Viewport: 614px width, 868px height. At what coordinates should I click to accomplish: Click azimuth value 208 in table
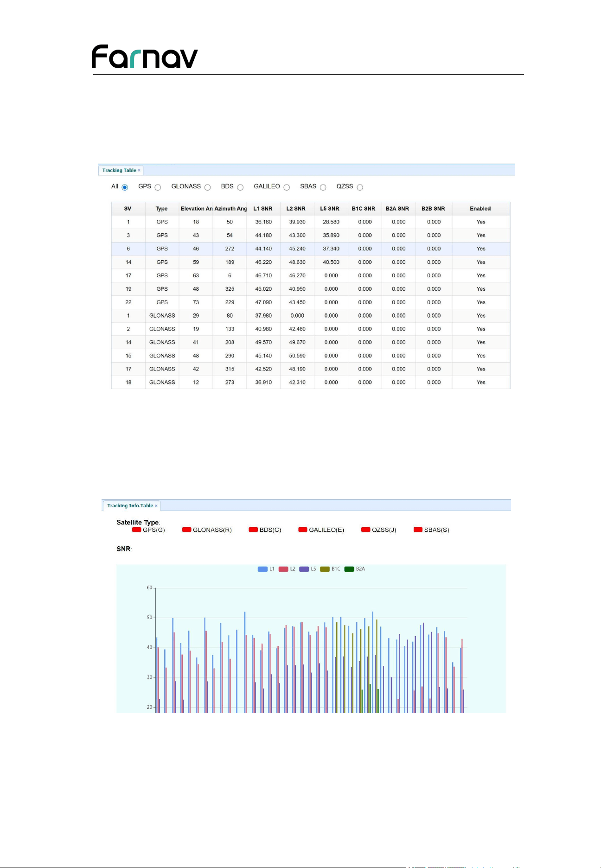[x=230, y=343]
